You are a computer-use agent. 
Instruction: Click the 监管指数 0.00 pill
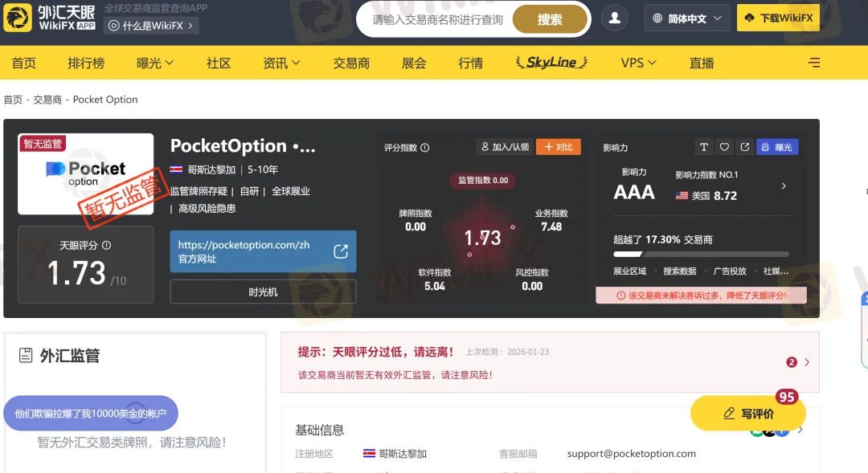(x=483, y=181)
